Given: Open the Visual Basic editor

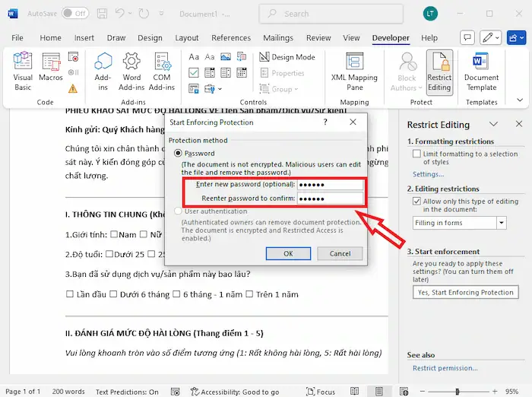Looking at the screenshot, I should click(23, 71).
